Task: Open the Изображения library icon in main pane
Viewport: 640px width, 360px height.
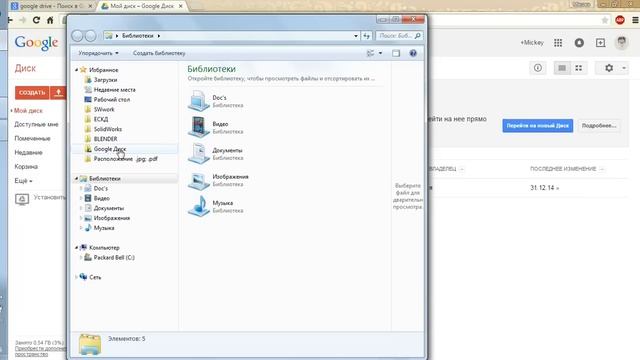Action: click(x=198, y=180)
